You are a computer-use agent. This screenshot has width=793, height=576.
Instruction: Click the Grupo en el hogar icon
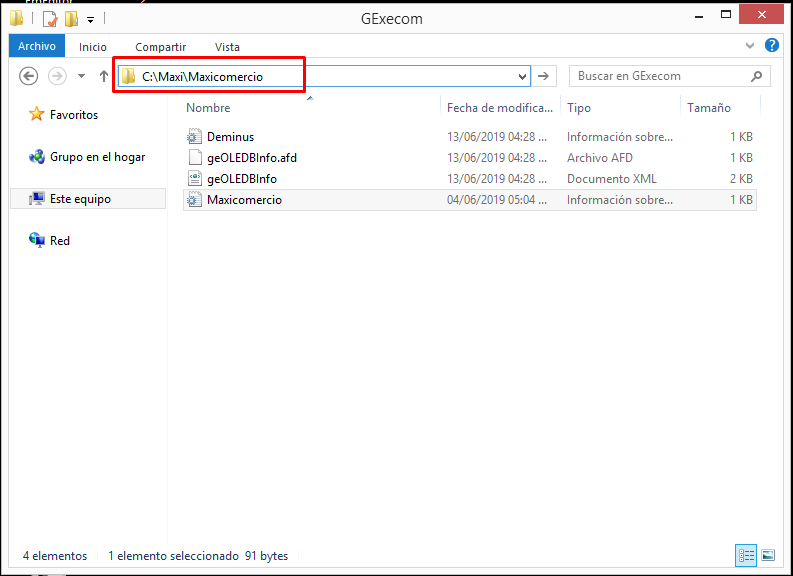36,157
